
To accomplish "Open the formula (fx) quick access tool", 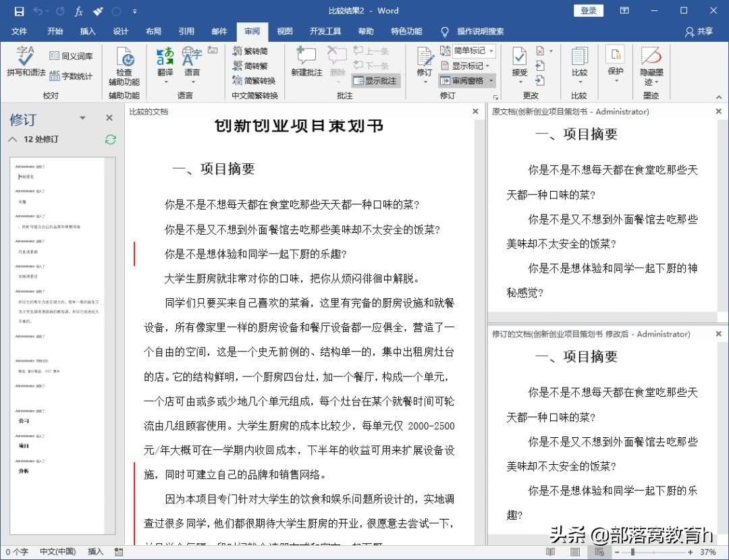I will [78, 11].
